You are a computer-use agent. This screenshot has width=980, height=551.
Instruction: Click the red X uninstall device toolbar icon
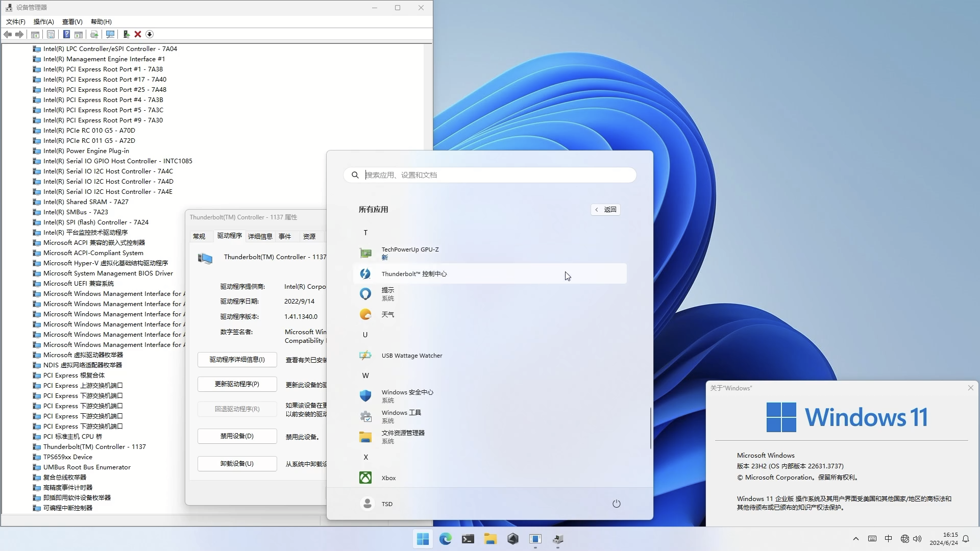tap(138, 34)
